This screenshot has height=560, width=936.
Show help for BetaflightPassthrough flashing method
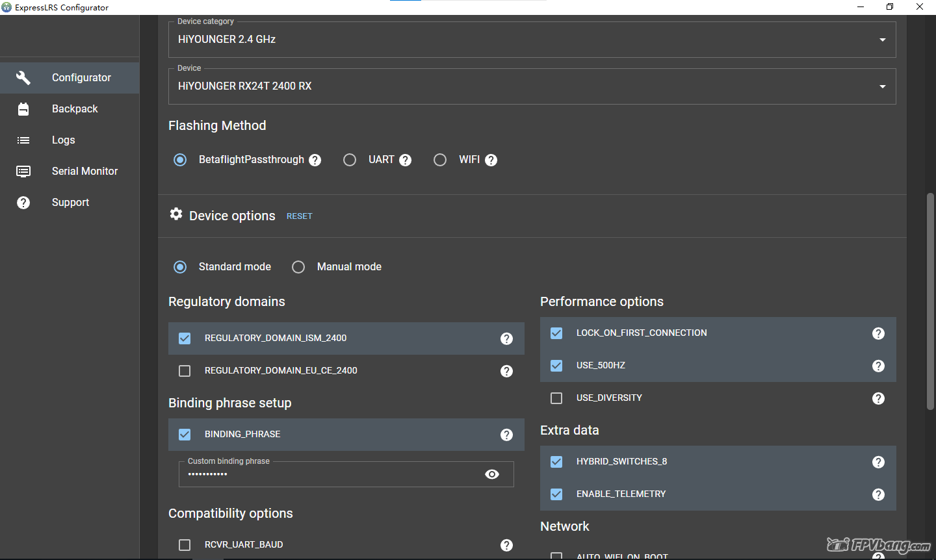pos(315,160)
